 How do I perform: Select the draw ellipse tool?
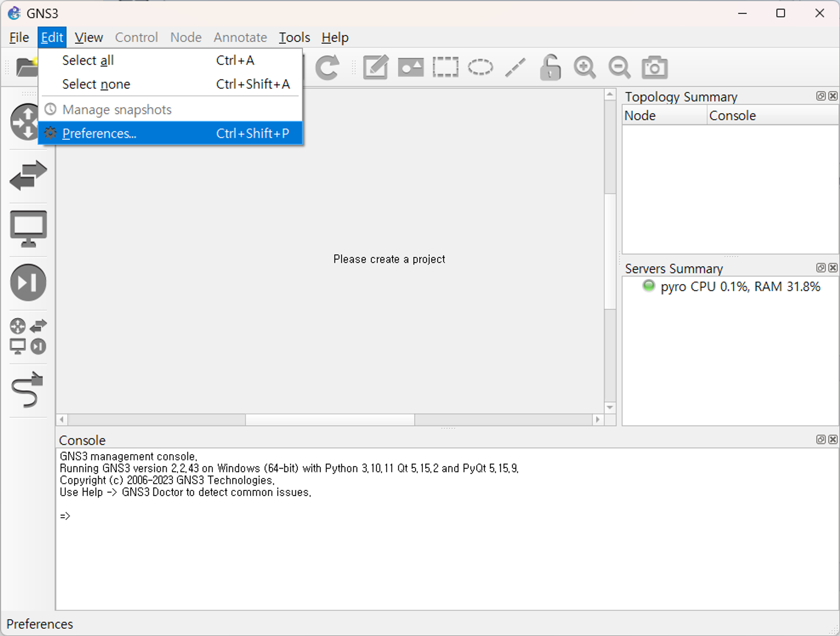click(x=480, y=67)
